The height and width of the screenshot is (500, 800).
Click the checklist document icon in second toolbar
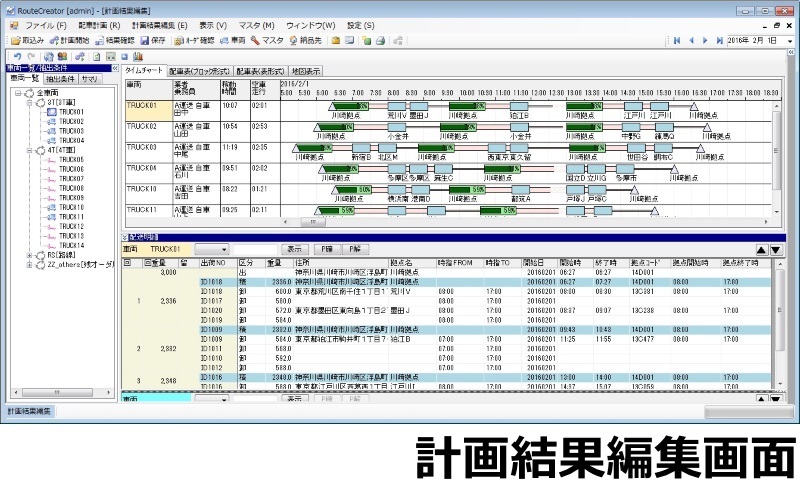tap(96, 57)
